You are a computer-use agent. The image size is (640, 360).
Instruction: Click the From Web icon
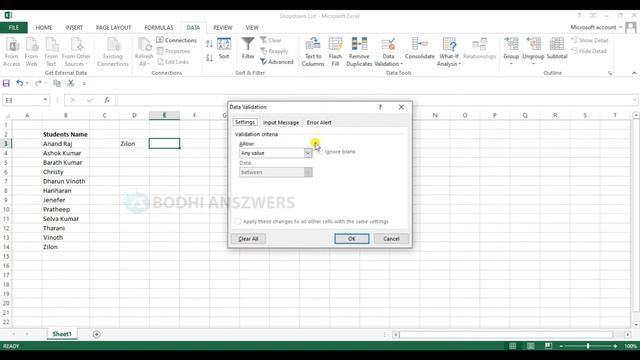click(31, 52)
